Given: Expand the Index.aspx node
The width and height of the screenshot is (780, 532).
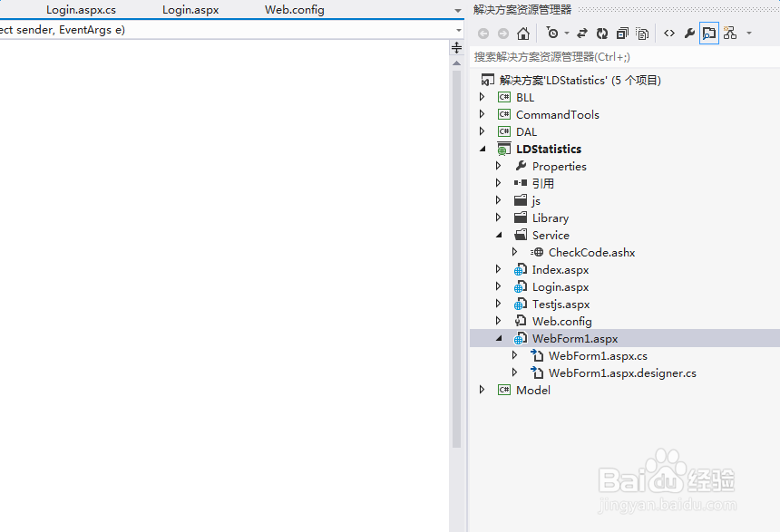Looking at the screenshot, I should (x=499, y=269).
